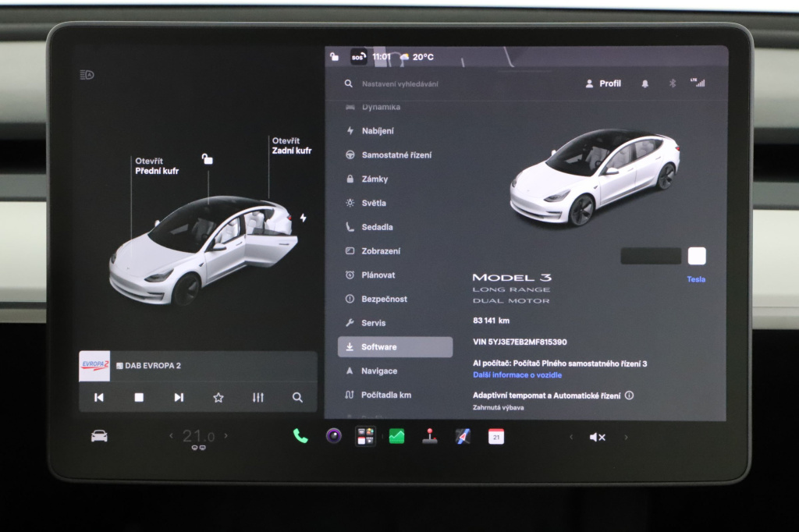Open the energy chart app

tap(396, 436)
